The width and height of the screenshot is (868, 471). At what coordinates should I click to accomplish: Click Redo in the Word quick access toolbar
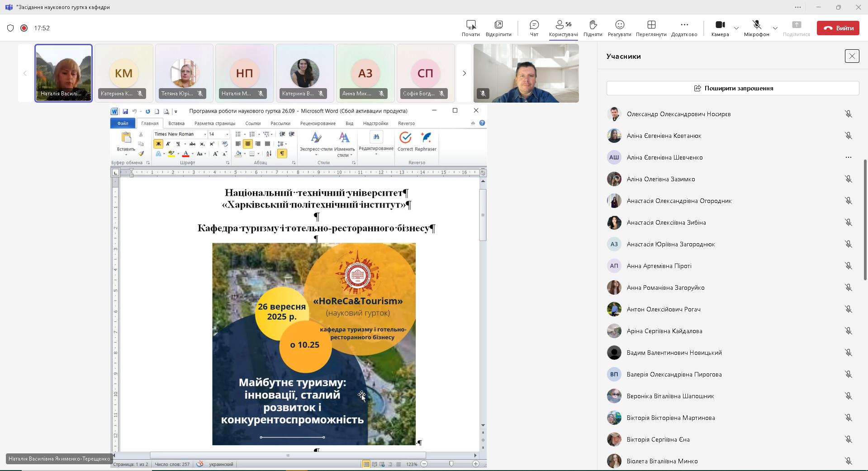[147, 111]
